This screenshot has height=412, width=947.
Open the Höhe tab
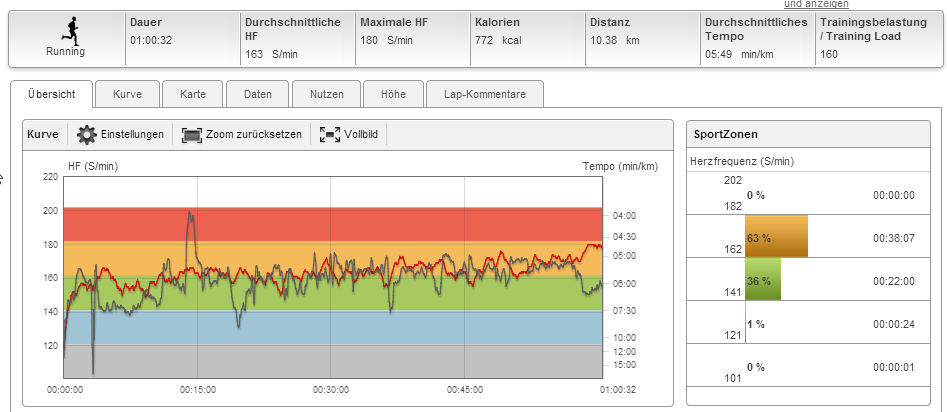393,95
